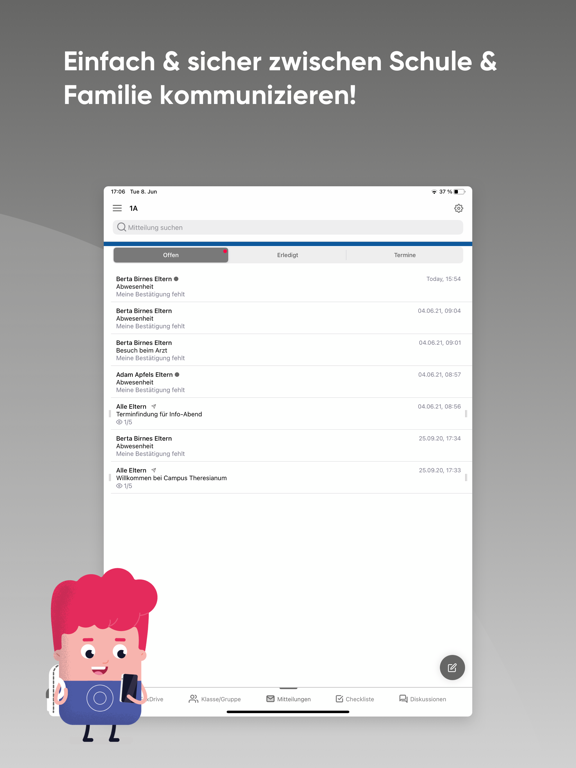
Task: Click the unread dot beside Adam Apfels Eltern
Action: click(177, 375)
